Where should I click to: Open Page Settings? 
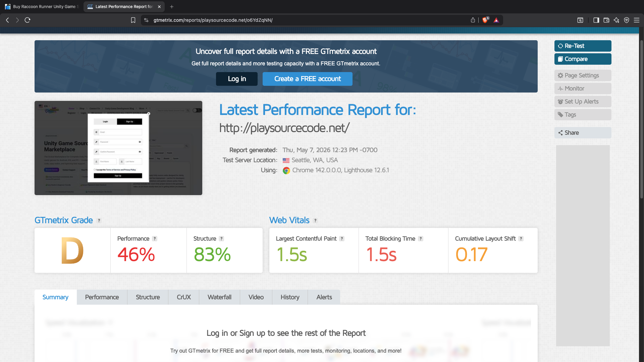pyautogui.click(x=583, y=75)
